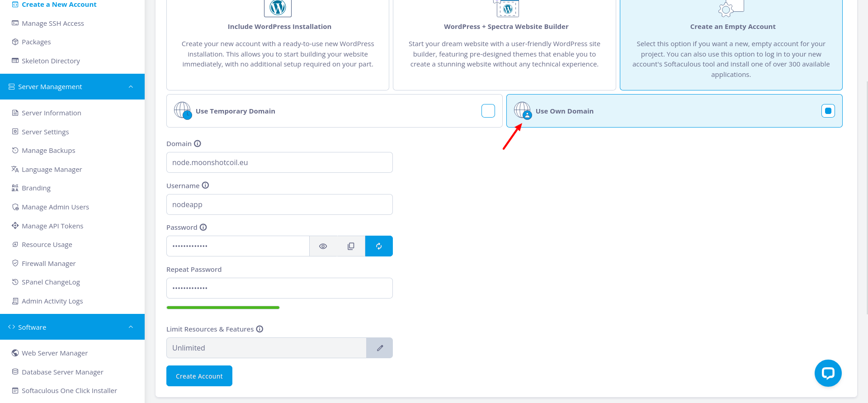Open the Limit Resources Unlimited field
Screen dimensions: 868x403
click(266, 348)
